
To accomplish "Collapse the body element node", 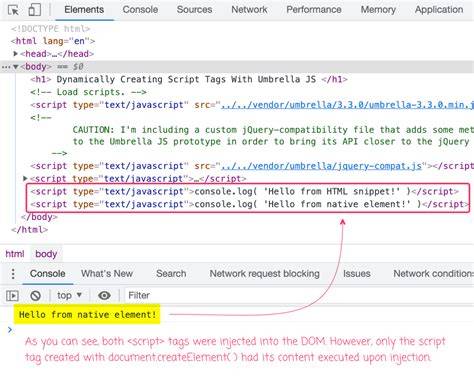I will coord(15,67).
